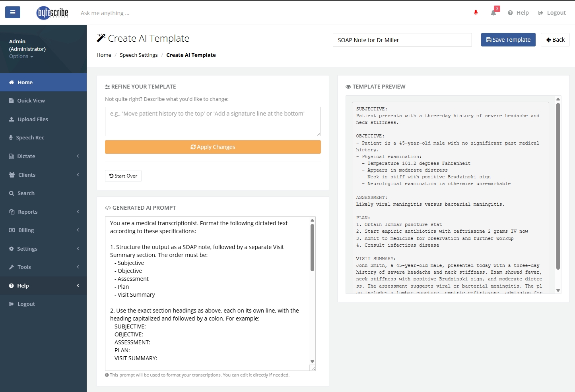Open Upload Files from sidebar
Image resolution: width=575 pixels, height=392 pixels.
[x=33, y=119]
